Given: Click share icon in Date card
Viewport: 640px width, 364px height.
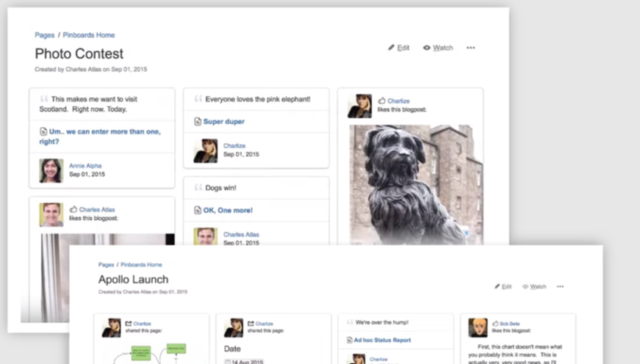Looking at the screenshot, I should (x=251, y=323).
